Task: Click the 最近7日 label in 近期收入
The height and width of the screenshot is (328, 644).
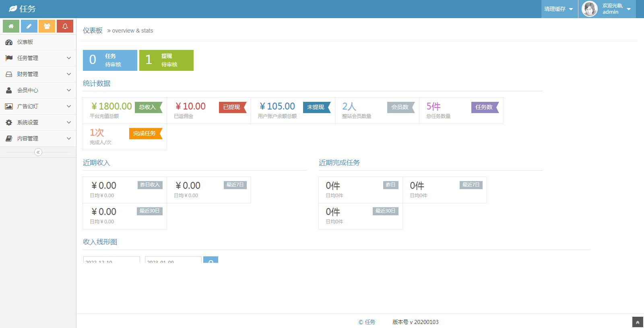Action: (235, 185)
